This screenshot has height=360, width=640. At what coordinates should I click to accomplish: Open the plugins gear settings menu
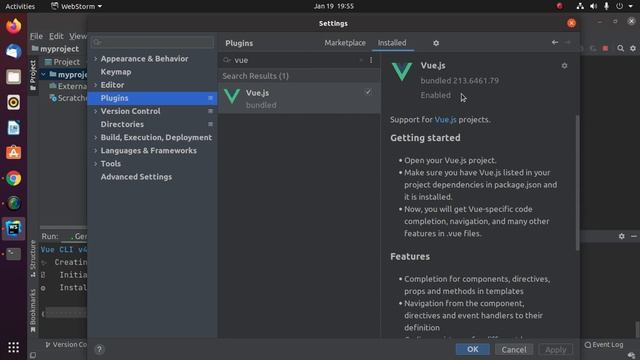tap(436, 43)
